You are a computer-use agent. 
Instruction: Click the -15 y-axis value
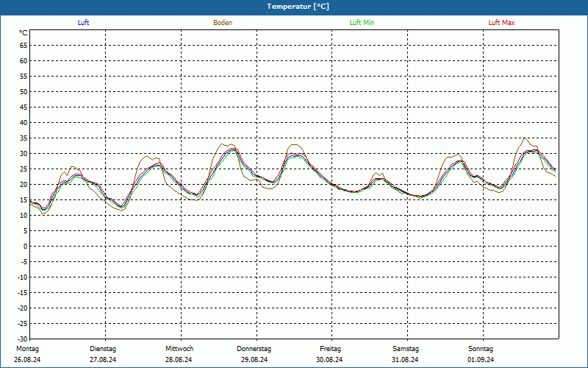[23, 292]
